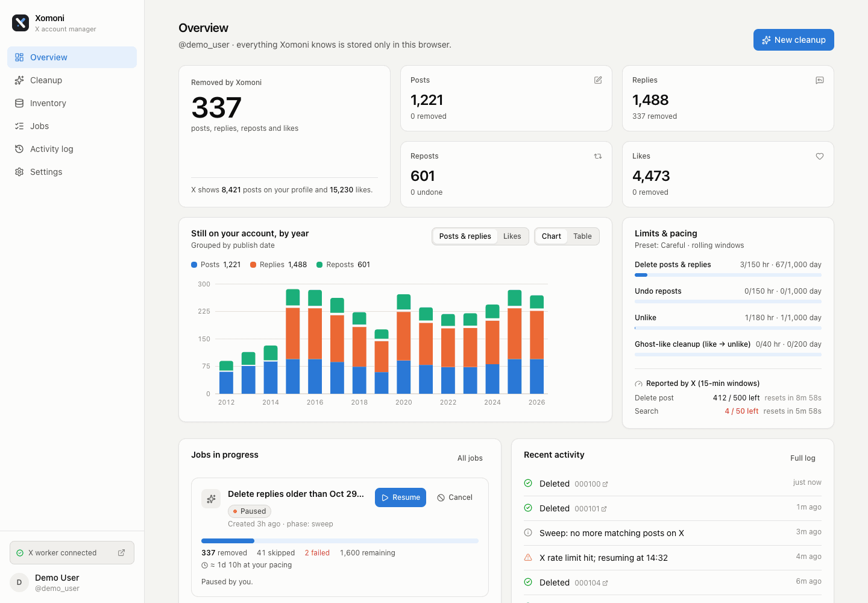Click the check icon for Deleted 000104
Viewport: 868px width, 603px height.
point(528,582)
